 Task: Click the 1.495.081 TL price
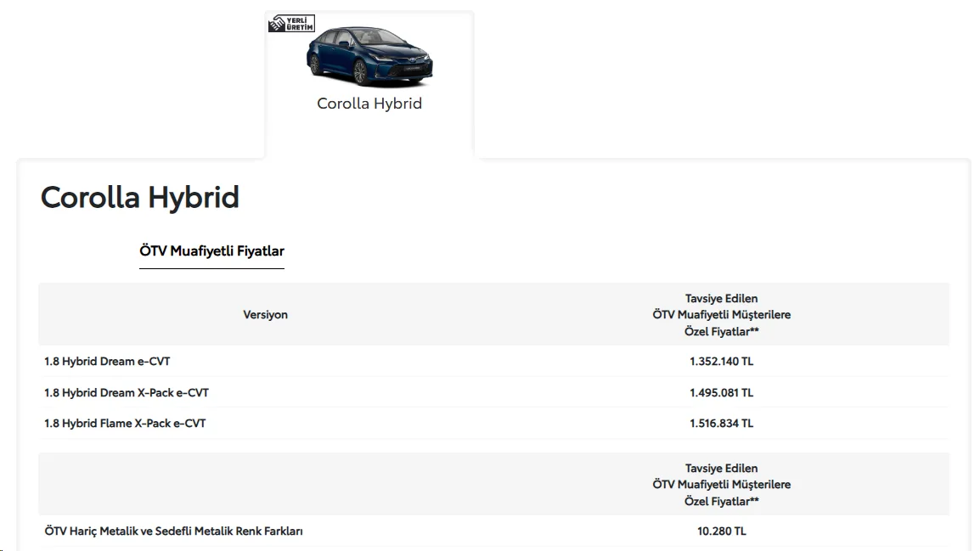pos(721,392)
